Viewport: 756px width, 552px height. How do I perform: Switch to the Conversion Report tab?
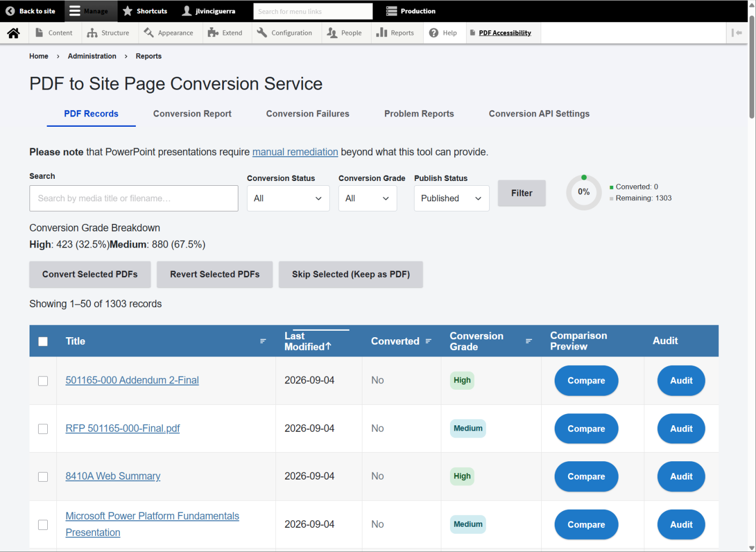tap(192, 114)
